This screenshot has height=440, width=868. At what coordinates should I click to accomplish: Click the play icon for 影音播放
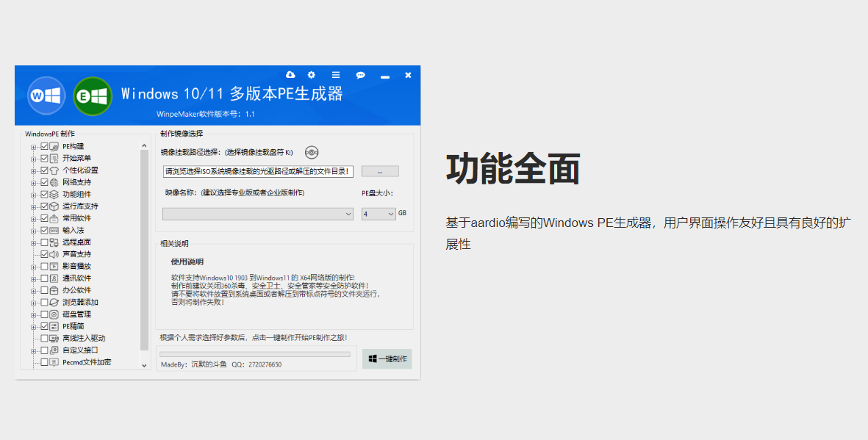coord(54,266)
